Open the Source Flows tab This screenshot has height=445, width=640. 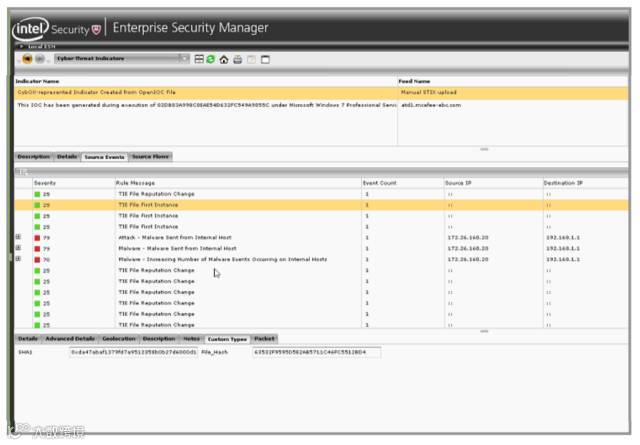pyautogui.click(x=150, y=157)
